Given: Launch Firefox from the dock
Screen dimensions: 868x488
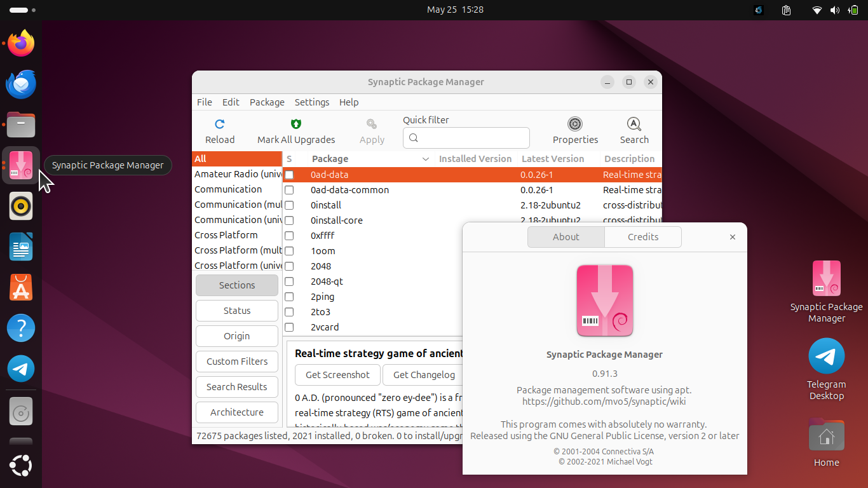Looking at the screenshot, I should (x=21, y=44).
